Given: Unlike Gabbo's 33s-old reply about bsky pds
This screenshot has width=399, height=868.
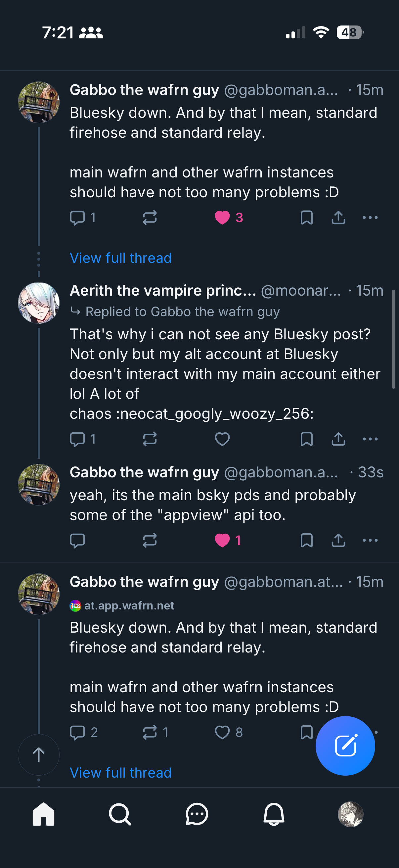Looking at the screenshot, I should (222, 541).
